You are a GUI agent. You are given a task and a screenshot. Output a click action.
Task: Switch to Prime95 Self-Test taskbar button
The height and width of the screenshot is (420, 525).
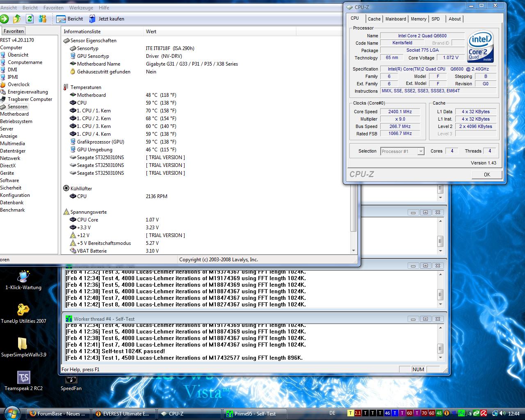(255, 414)
